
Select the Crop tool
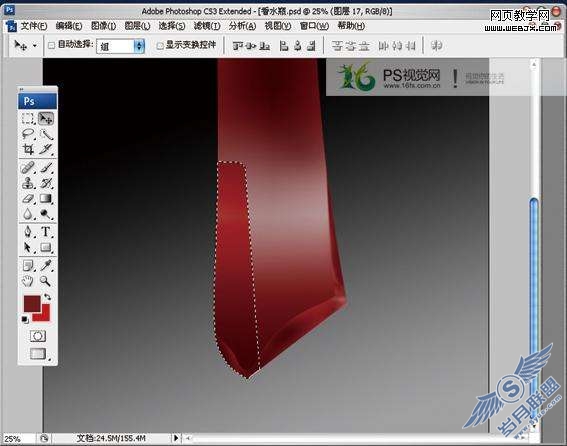pos(28,149)
